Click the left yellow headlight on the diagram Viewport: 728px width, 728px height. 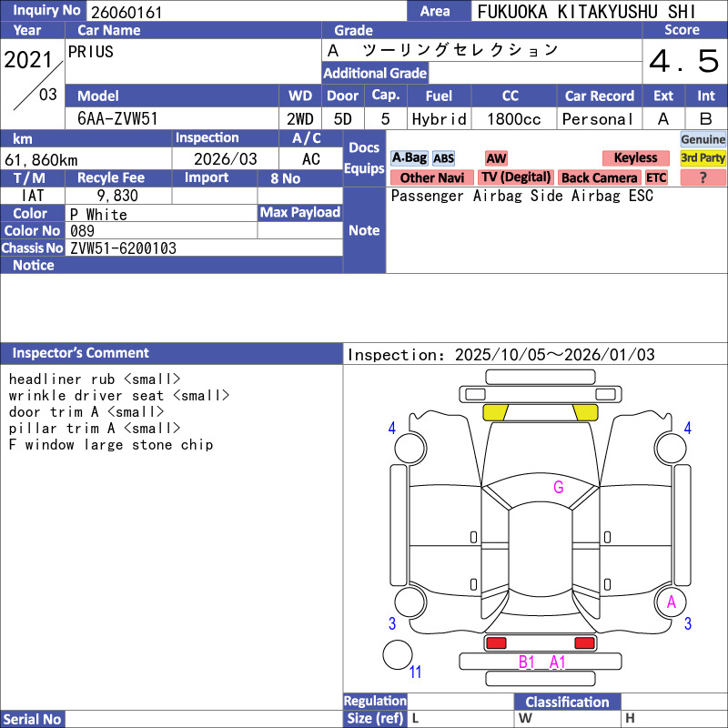click(x=495, y=412)
